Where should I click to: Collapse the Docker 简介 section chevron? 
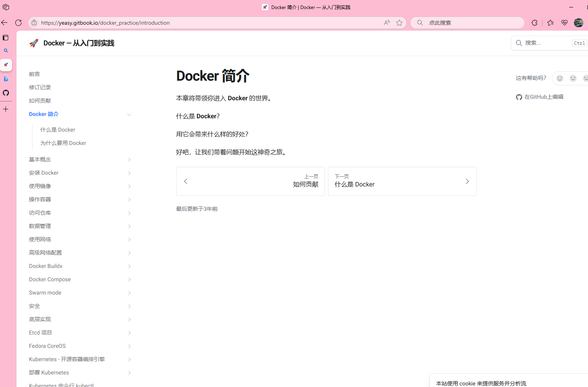[x=129, y=114]
